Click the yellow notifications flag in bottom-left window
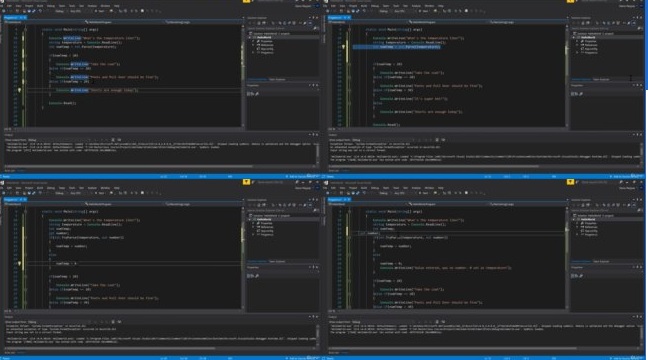Image resolution: width=648 pixels, height=360 pixels. [246, 182]
